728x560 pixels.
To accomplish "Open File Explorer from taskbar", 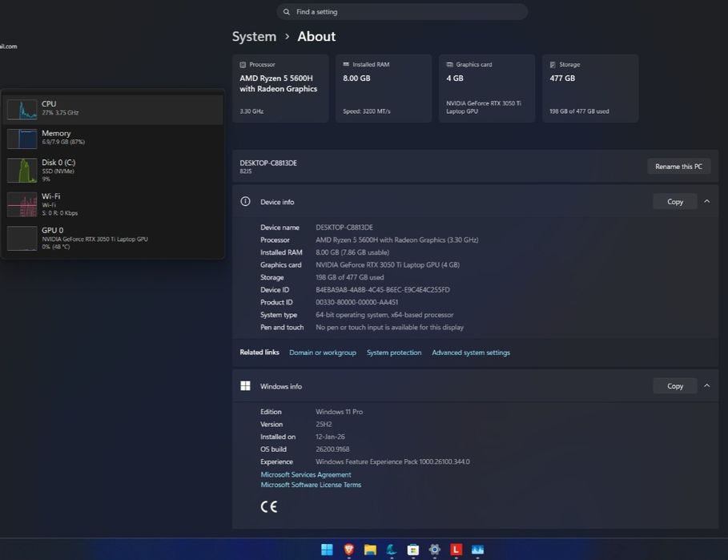I will (370, 550).
